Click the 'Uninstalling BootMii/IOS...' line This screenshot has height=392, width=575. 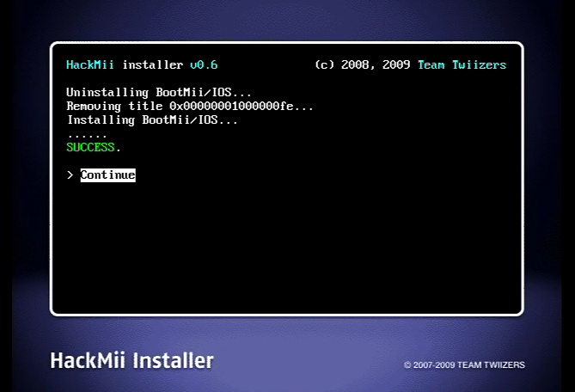click(159, 92)
